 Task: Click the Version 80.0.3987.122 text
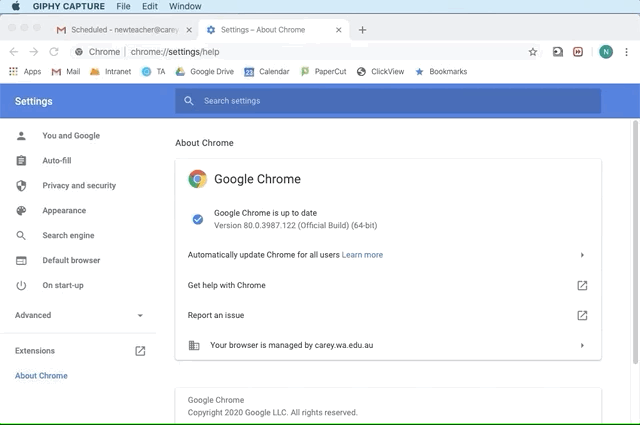pos(296,225)
